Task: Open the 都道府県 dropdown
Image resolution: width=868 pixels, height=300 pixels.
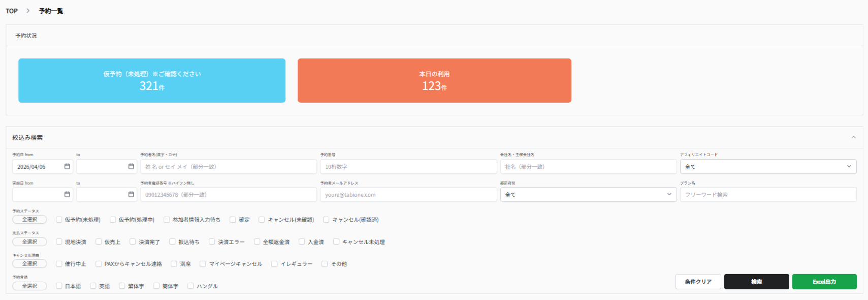Action: tap(588, 195)
